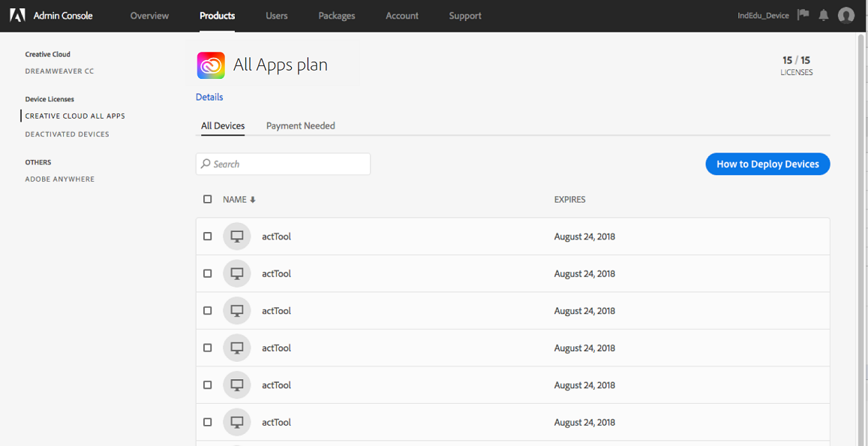Screen dimensions: 868x446
Task: Select the Products tab
Action: pyautogui.click(x=218, y=16)
